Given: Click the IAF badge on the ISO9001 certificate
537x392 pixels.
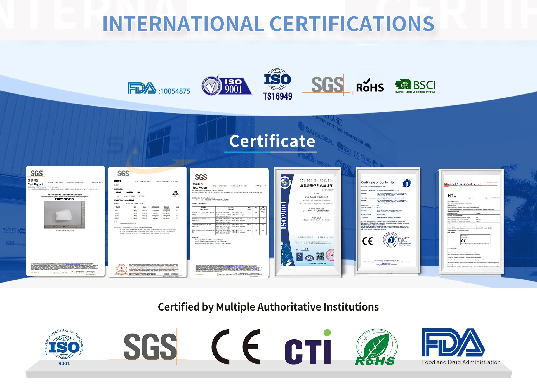Looking at the screenshot, I should [309, 258].
